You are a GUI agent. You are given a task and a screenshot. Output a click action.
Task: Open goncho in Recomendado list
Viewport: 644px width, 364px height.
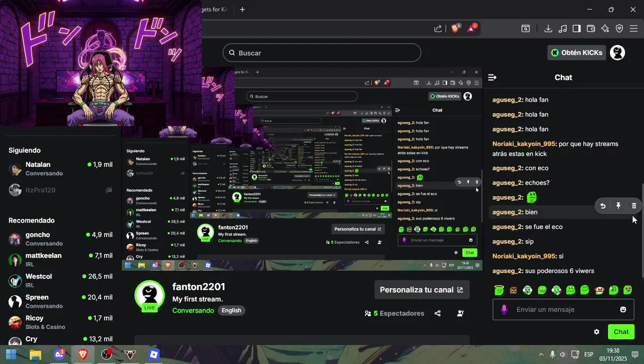point(61,239)
